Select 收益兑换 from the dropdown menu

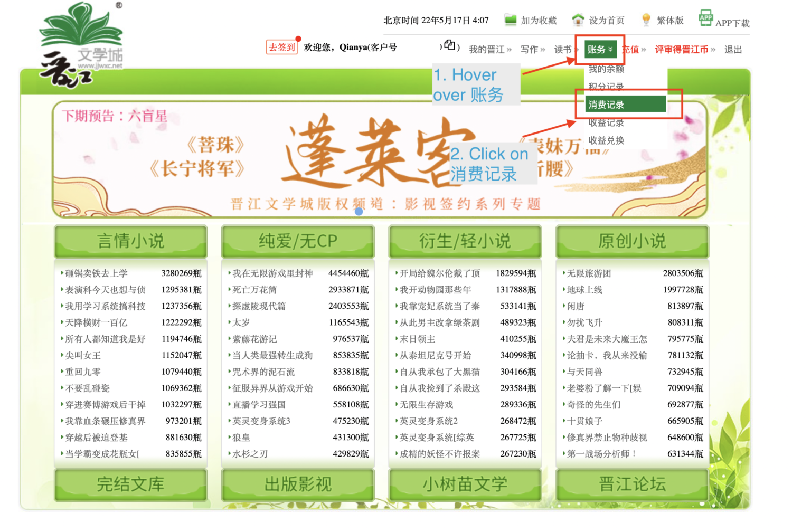coord(606,140)
